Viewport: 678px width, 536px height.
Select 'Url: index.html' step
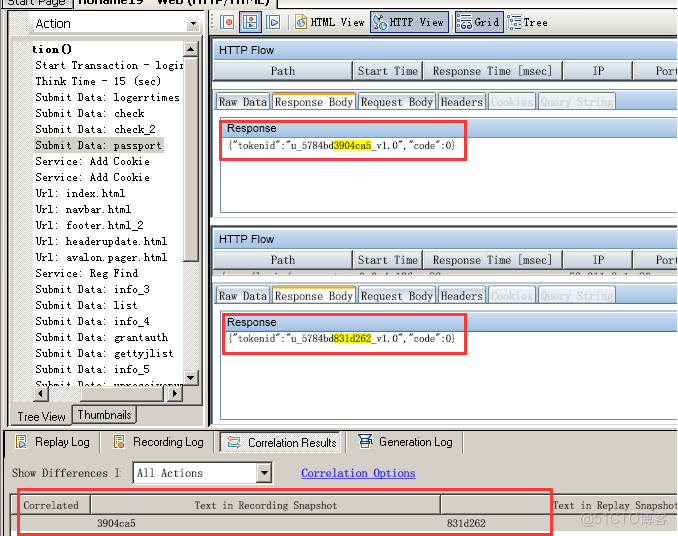click(80, 193)
